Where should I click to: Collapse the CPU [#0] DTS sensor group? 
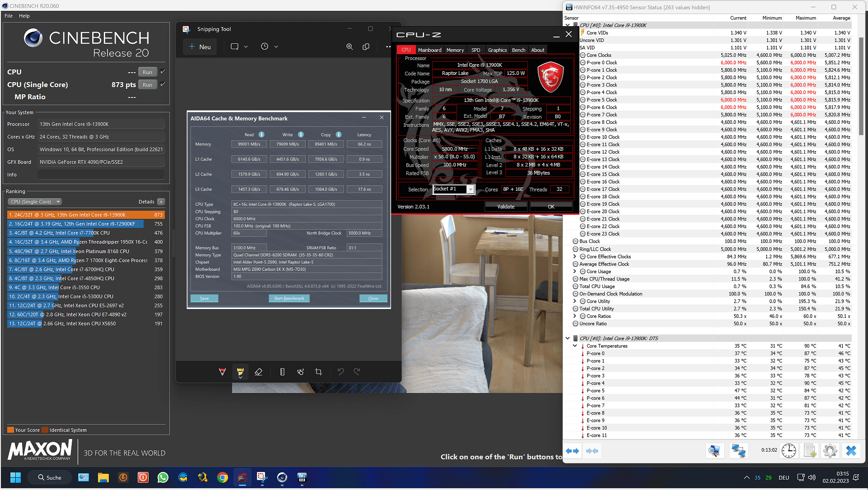point(568,338)
